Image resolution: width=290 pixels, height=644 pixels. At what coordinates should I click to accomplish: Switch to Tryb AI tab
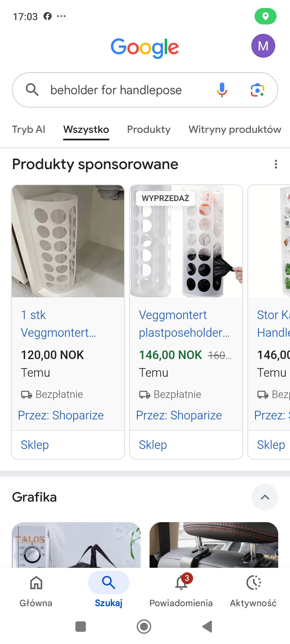point(28,130)
